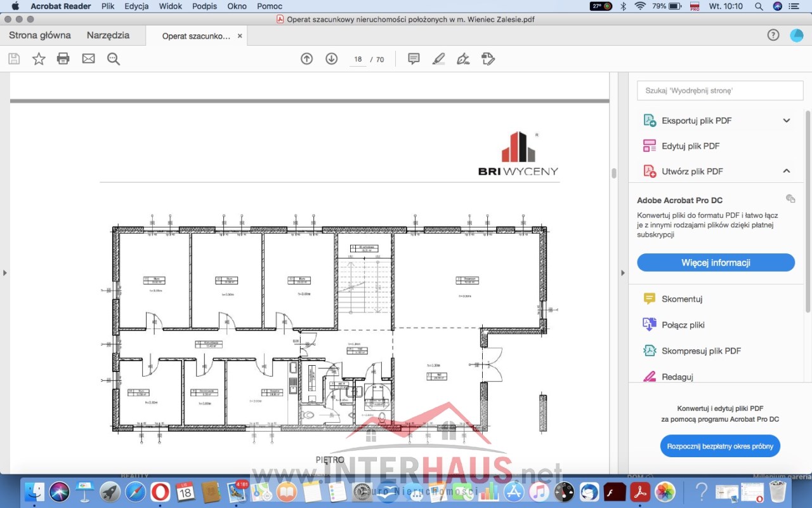Send file by email envelope icon

(88, 59)
